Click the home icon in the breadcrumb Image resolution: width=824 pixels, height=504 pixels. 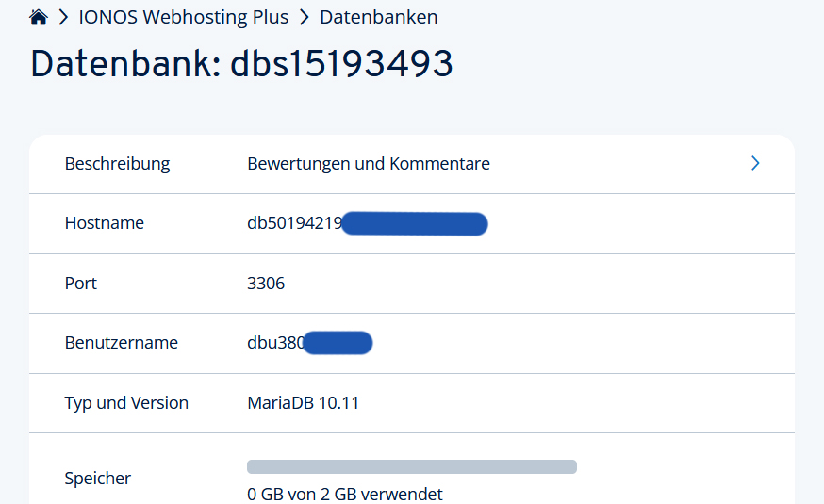39,17
